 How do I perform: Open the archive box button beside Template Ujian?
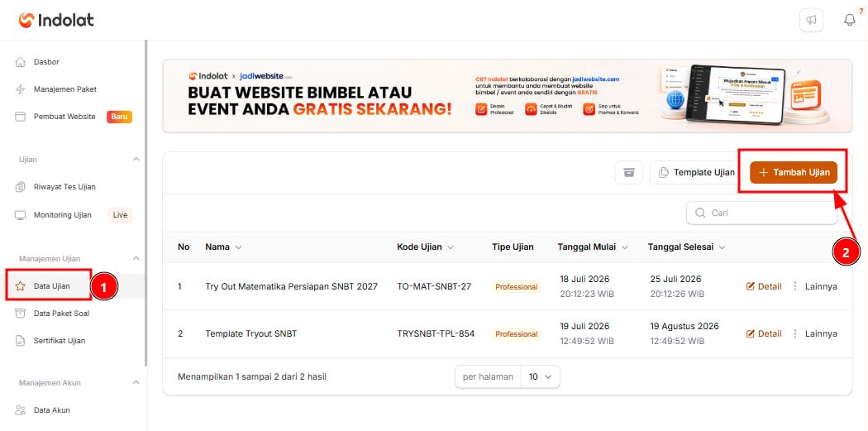[x=629, y=172]
